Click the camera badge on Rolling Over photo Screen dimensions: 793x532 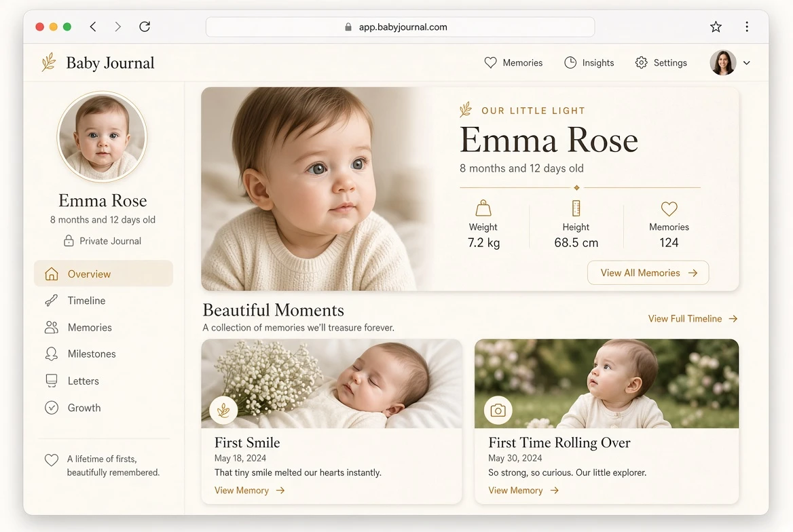[x=498, y=410]
